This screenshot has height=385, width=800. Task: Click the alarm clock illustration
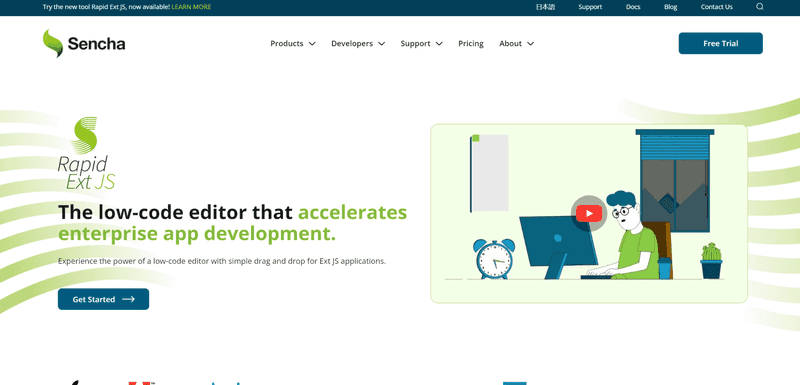point(494,259)
